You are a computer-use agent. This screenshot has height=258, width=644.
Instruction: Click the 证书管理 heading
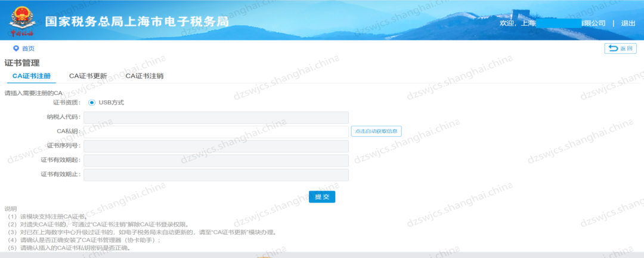tap(22, 63)
